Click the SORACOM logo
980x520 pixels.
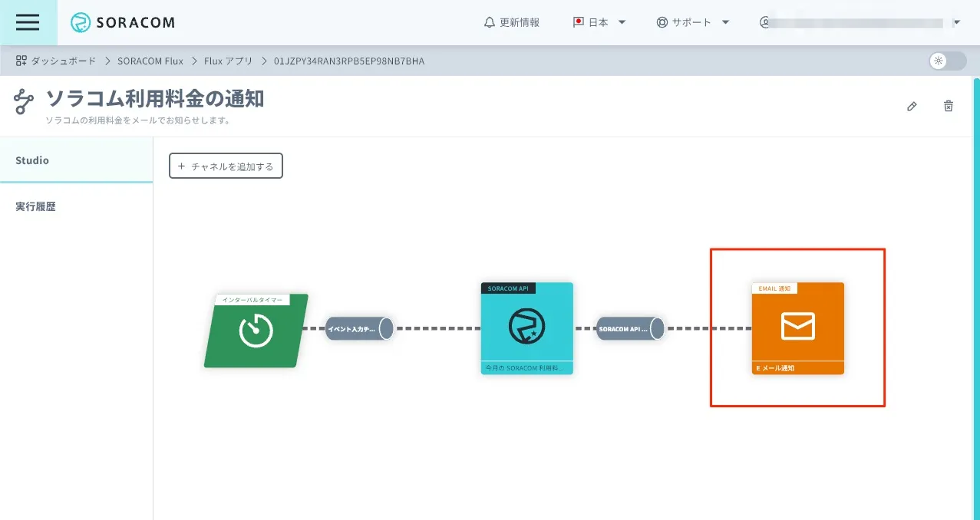point(122,22)
